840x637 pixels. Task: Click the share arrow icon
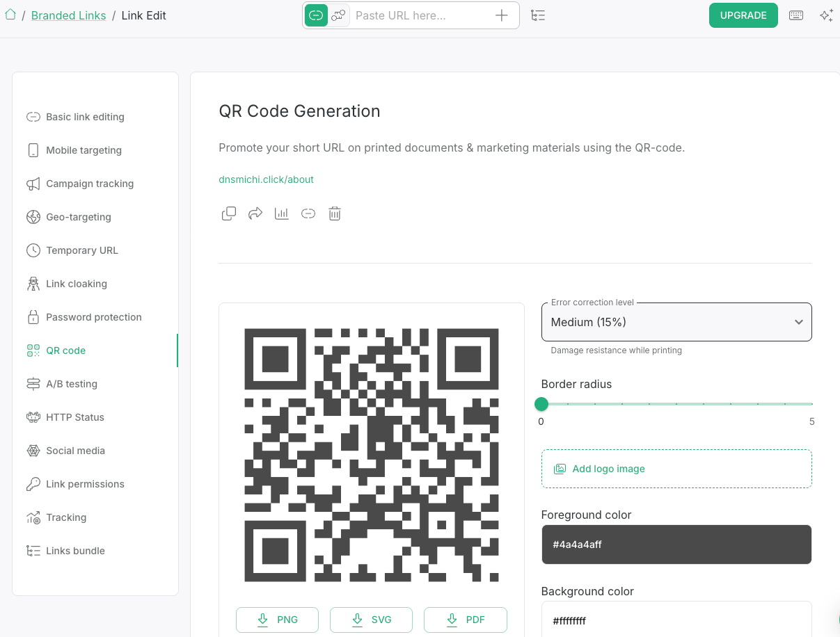255,213
